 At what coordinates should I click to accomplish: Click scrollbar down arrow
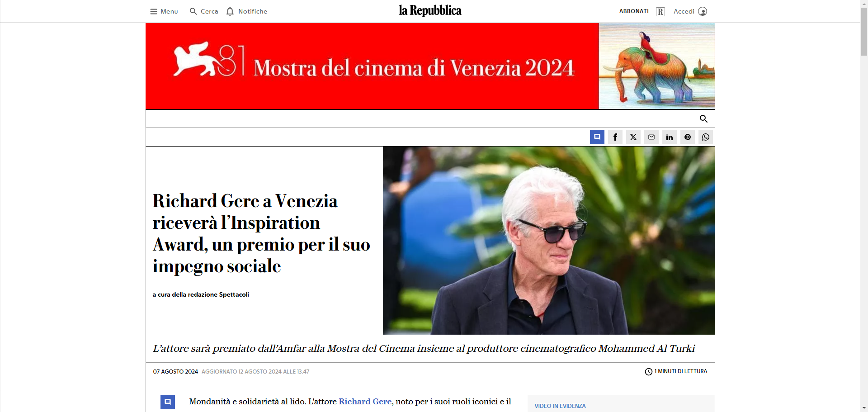864,408
